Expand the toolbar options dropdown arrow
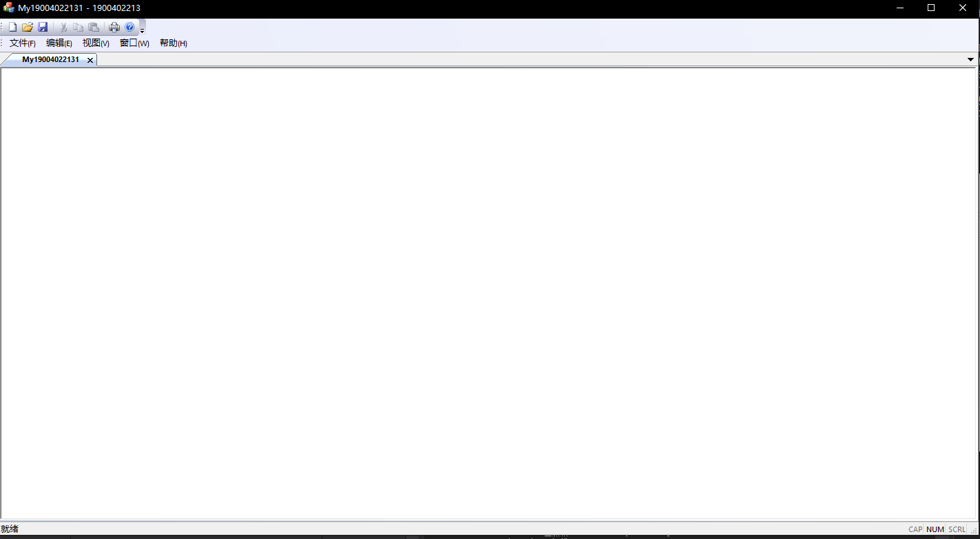This screenshot has height=539, width=980. [142, 31]
